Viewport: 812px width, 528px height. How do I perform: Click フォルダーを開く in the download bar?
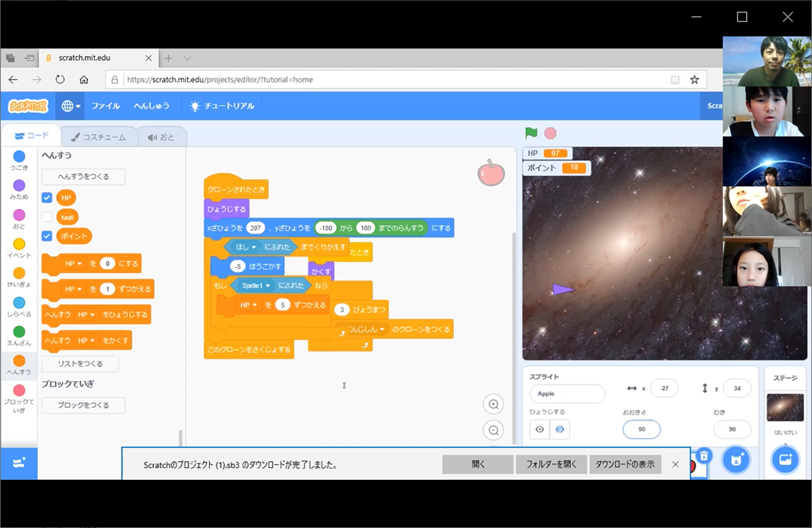pos(551,464)
